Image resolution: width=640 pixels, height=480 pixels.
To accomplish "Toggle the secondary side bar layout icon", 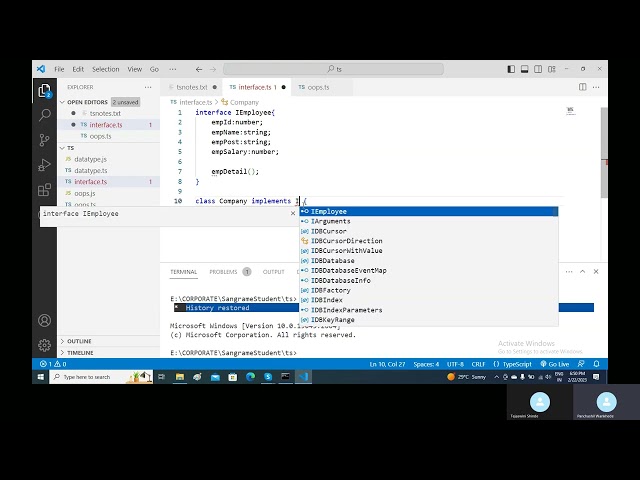I will [x=538, y=69].
